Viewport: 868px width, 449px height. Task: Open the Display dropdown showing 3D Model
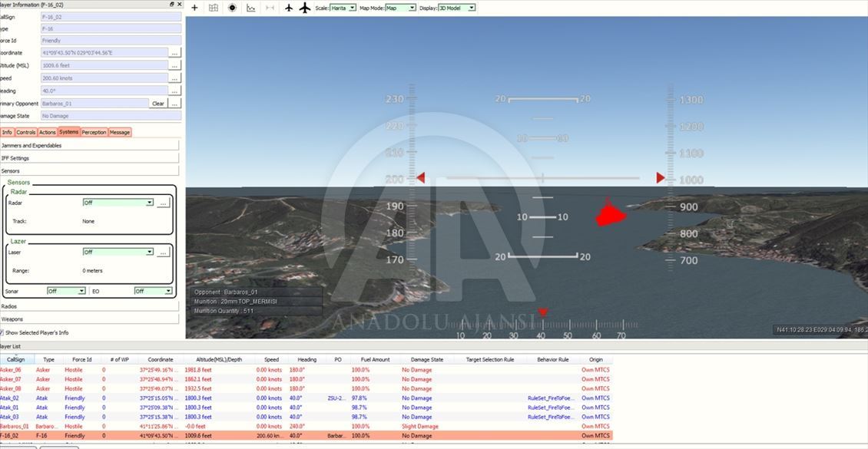point(457,8)
